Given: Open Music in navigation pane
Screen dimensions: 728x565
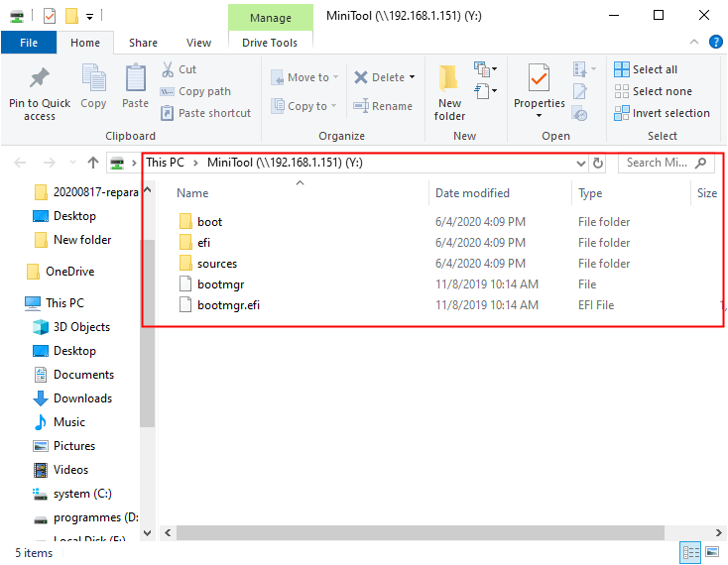Looking at the screenshot, I should click(59, 422).
